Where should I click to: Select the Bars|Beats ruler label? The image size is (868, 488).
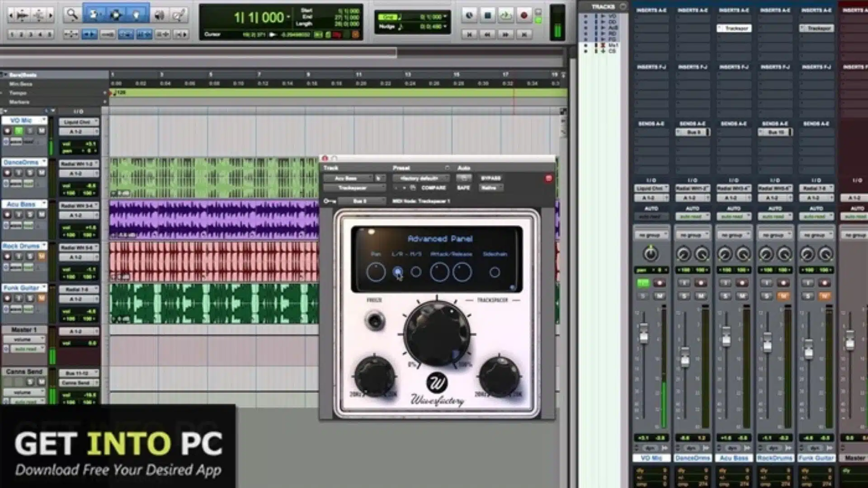coord(23,75)
